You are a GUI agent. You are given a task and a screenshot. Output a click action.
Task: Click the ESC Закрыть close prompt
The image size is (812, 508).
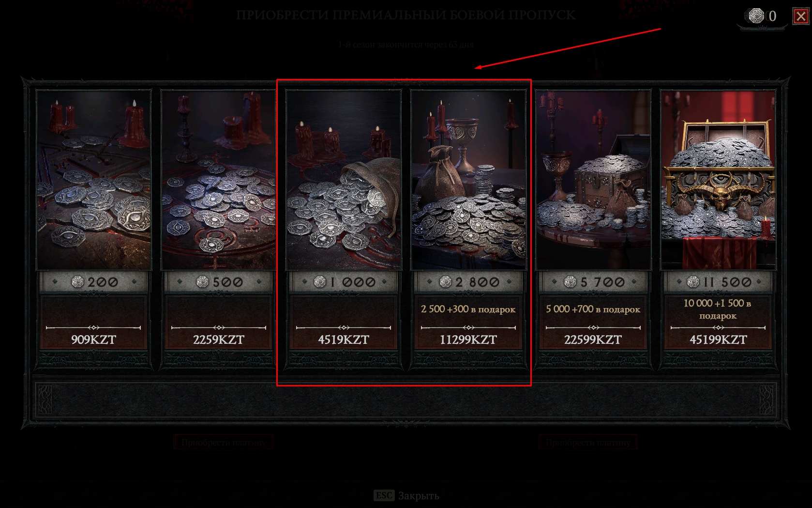click(406, 495)
